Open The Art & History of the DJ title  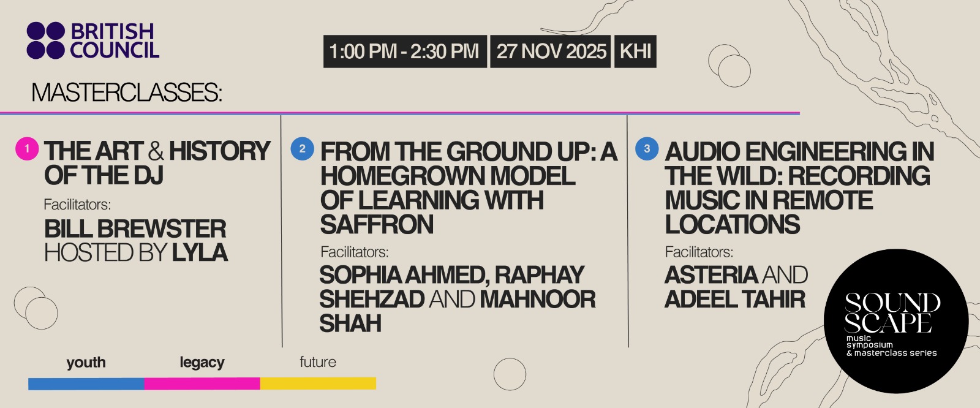coord(157,163)
